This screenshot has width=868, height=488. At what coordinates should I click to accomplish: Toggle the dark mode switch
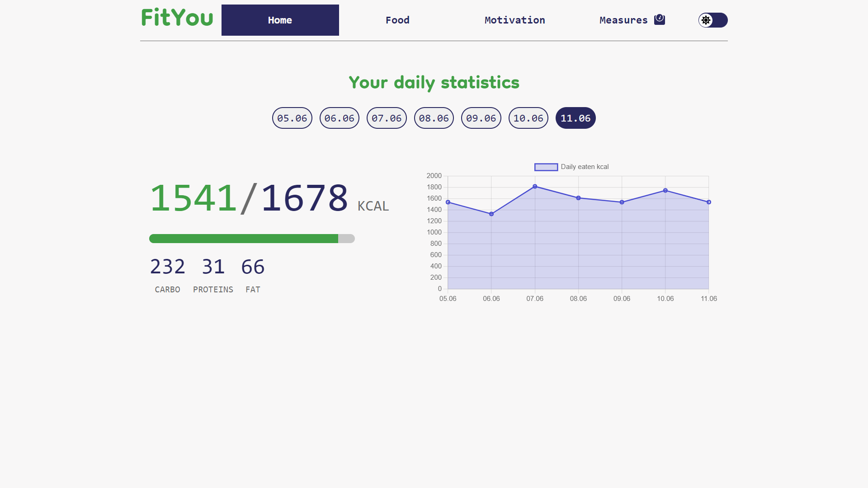point(713,20)
